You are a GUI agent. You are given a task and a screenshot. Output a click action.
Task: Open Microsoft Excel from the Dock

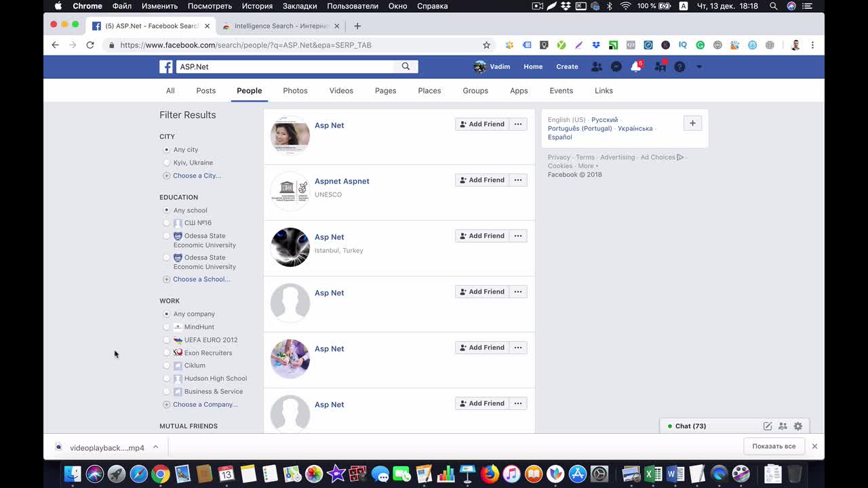pyautogui.click(x=653, y=474)
